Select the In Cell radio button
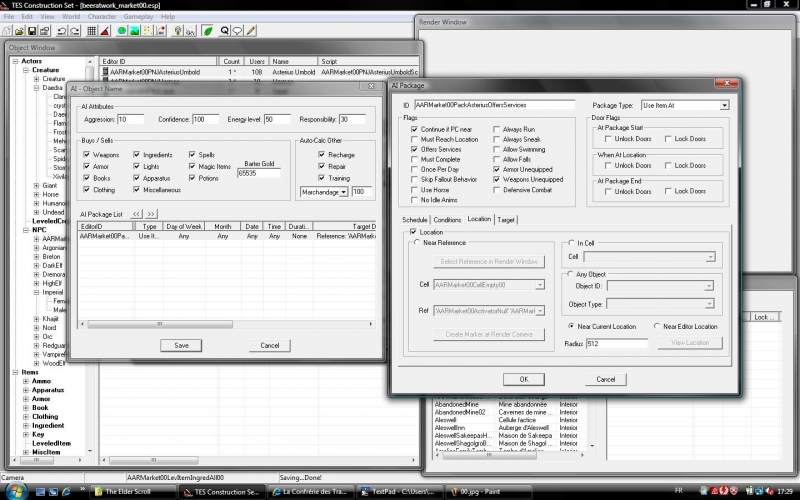Image resolution: width=800 pixels, height=500 pixels. click(x=570, y=243)
